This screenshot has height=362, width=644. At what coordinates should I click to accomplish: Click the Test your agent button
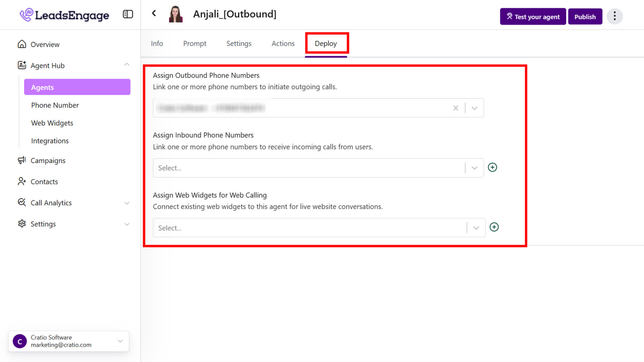pyautogui.click(x=533, y=17)
